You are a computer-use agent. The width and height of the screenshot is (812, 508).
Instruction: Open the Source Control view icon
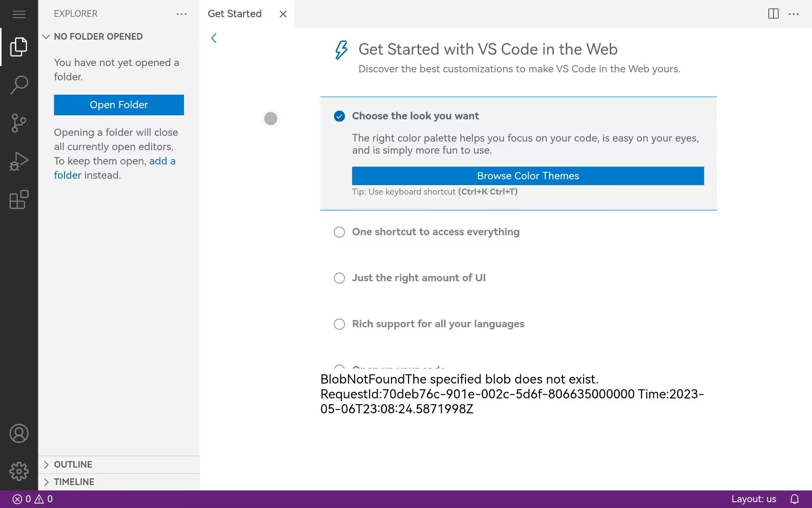[19, 123]
